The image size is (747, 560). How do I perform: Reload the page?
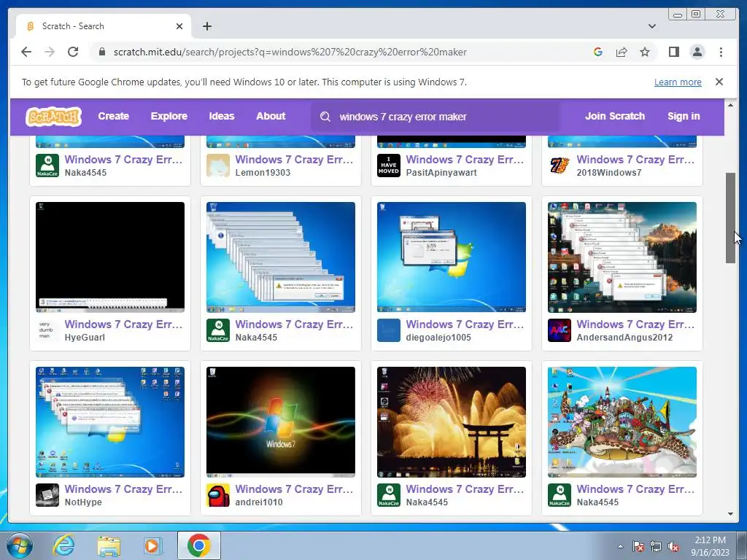click(73, 52)
